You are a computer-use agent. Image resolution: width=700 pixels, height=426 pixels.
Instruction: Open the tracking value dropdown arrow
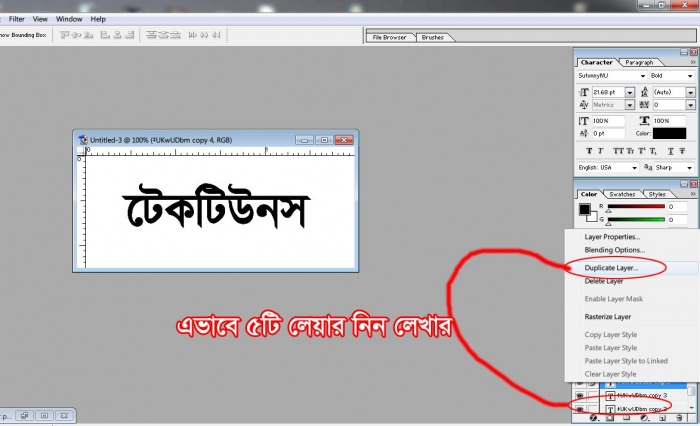click(691, 105)
